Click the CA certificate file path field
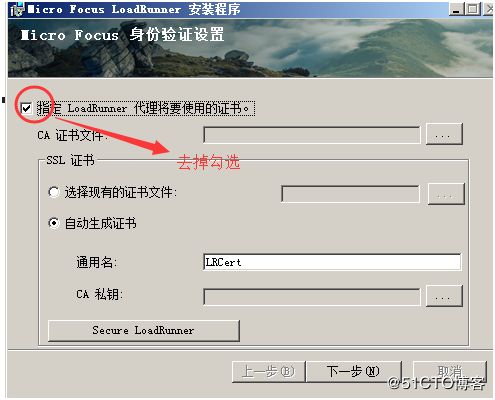Image resolution: width=495 pixels, height=400 pixels. [x=312, y=135]
